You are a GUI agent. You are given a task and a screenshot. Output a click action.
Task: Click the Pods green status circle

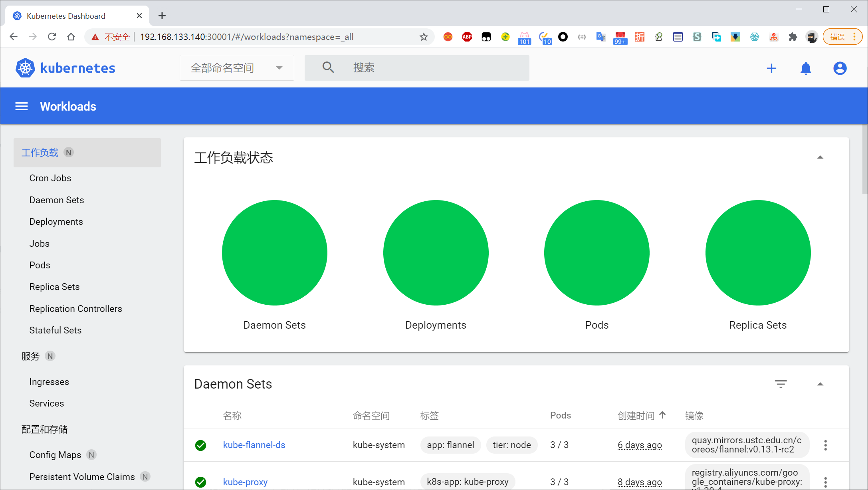(597, 253)
